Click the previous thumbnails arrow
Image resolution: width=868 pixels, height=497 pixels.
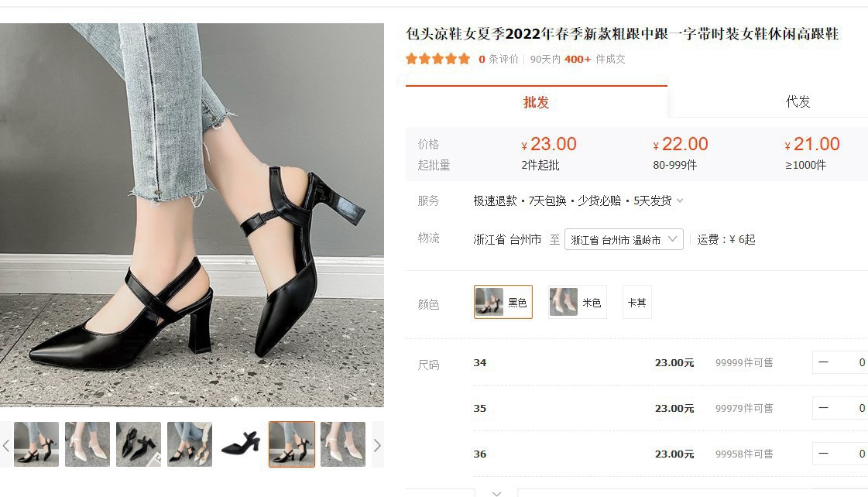coord(6,445)
